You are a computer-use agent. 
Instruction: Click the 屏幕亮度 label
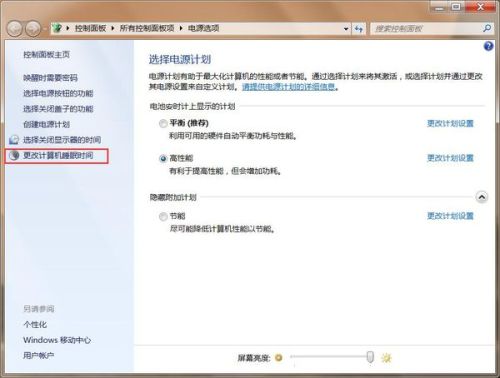tap(254, 358)
